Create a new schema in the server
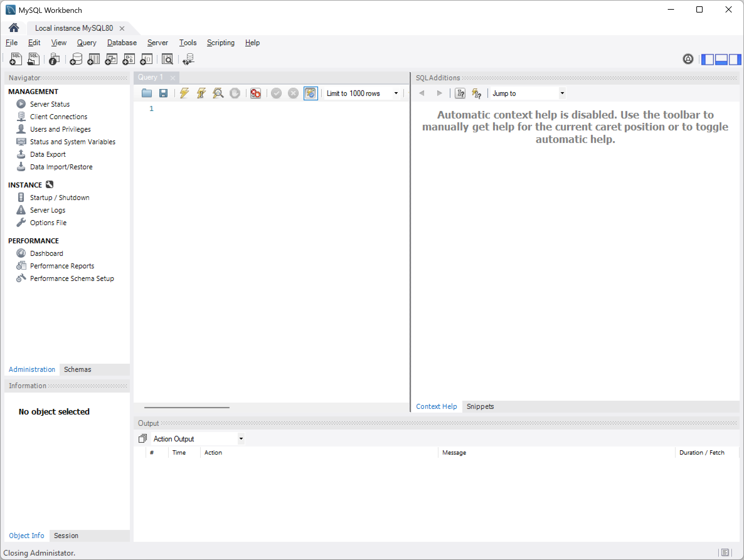 [x=76, y=59]
